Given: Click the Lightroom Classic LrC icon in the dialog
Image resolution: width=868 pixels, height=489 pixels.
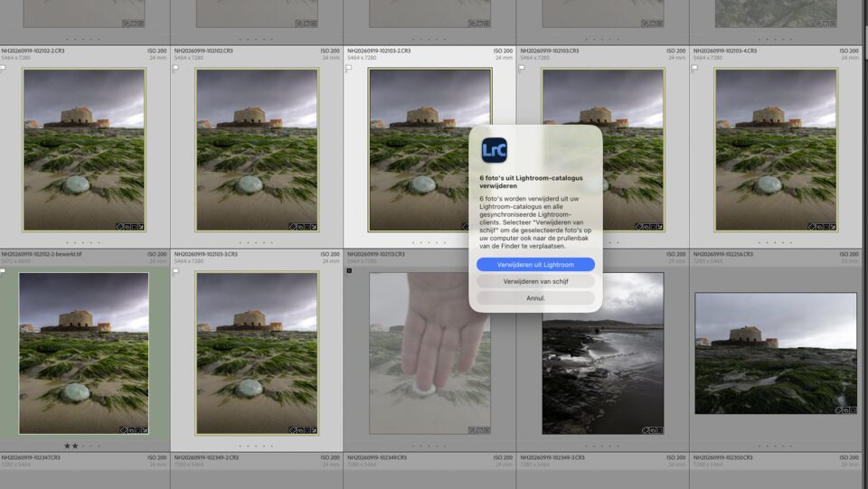Looking at the screenshot, I should tap(495, 150).
